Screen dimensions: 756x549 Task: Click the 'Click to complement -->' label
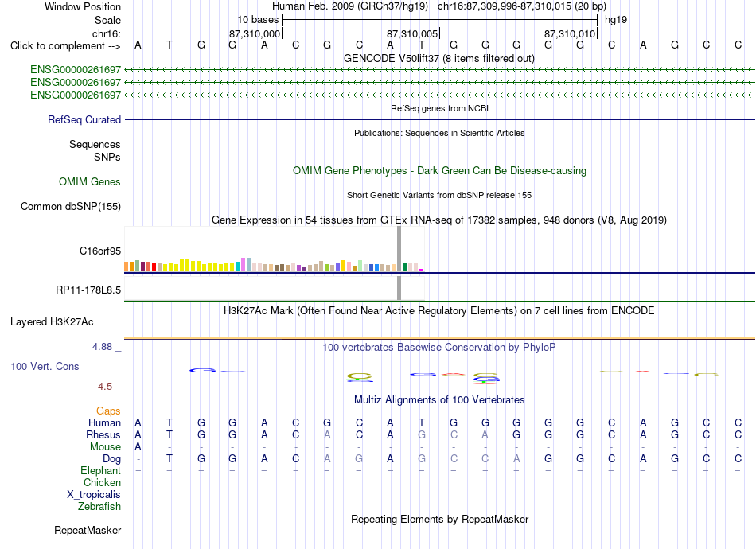coord(65,46)
